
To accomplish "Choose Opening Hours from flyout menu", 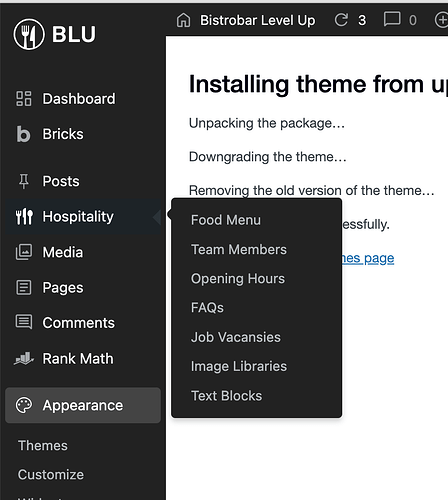I will coord(238,279).
